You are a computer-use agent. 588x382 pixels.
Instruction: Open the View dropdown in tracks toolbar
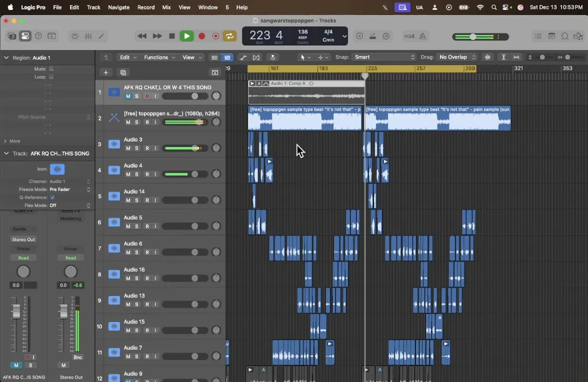point(192,57)
